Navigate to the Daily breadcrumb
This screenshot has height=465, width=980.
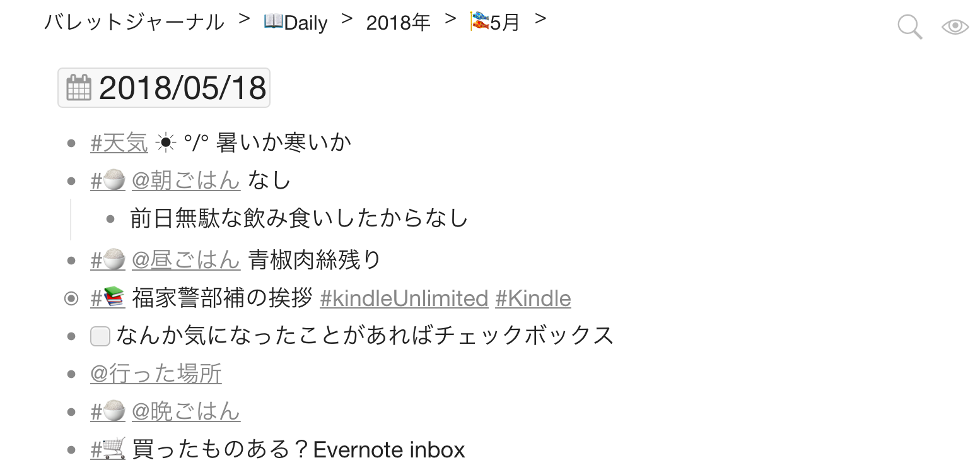click(296, 23)
